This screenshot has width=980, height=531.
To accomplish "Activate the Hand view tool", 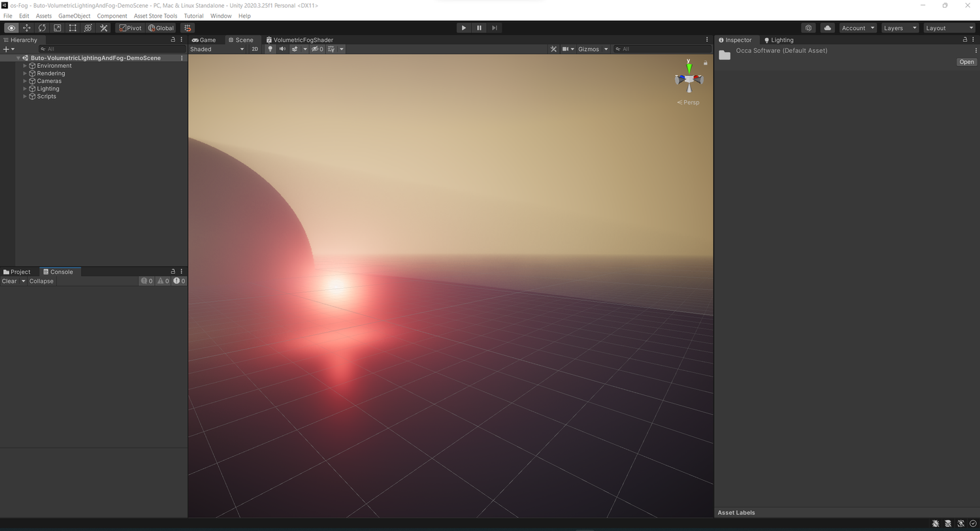I will coord(11,28).
